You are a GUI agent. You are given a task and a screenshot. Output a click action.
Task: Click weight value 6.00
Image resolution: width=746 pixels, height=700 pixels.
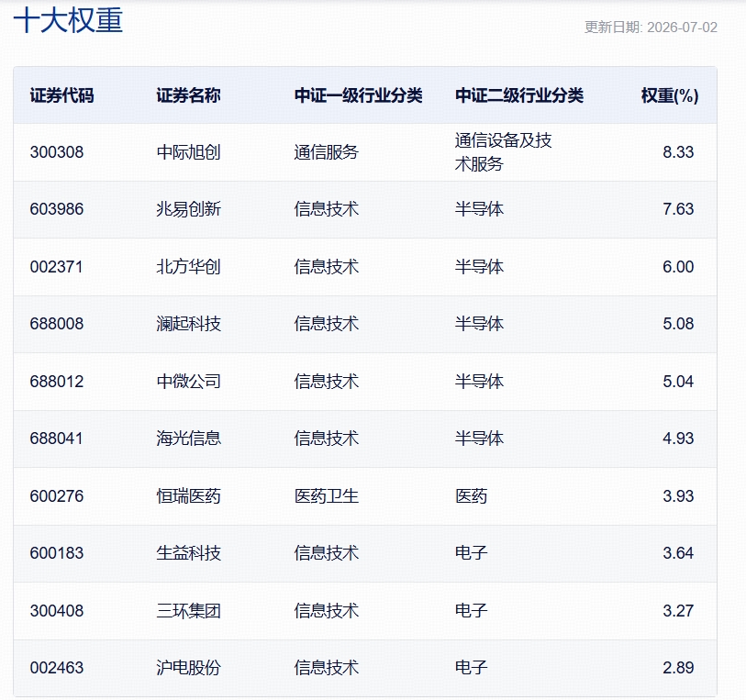point(678,267)
